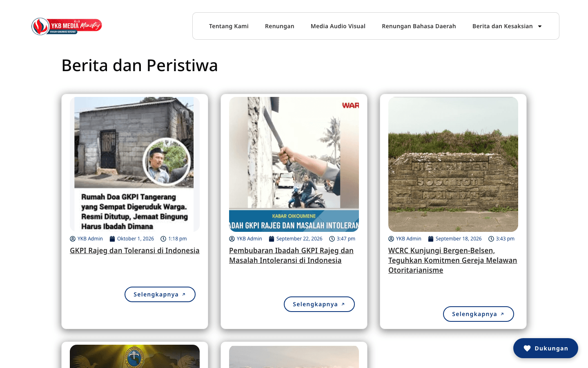Click the heart icon in Dukungan button
This screenshot has height=368, width=588.
click(527, 348)
